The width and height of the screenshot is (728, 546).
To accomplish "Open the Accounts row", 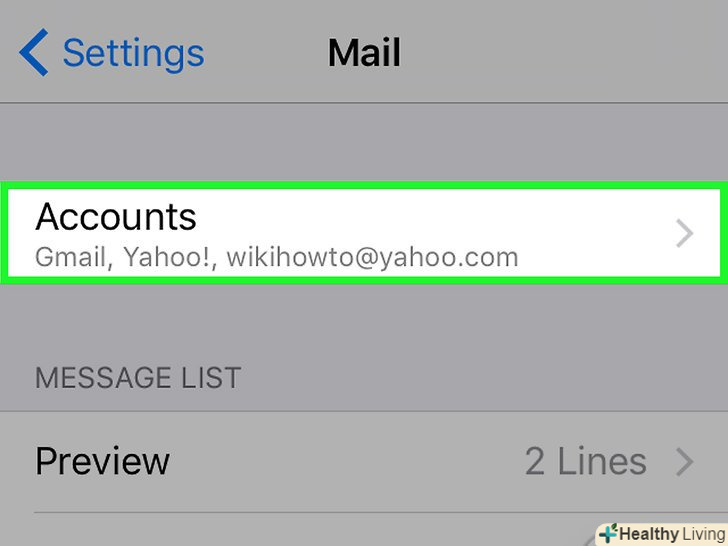I will (364, 233).
